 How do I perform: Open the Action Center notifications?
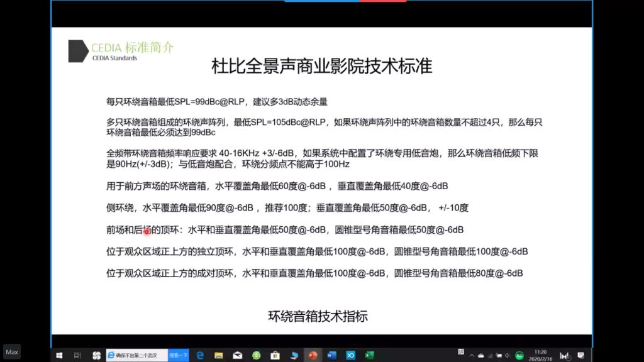pos(580,356)
